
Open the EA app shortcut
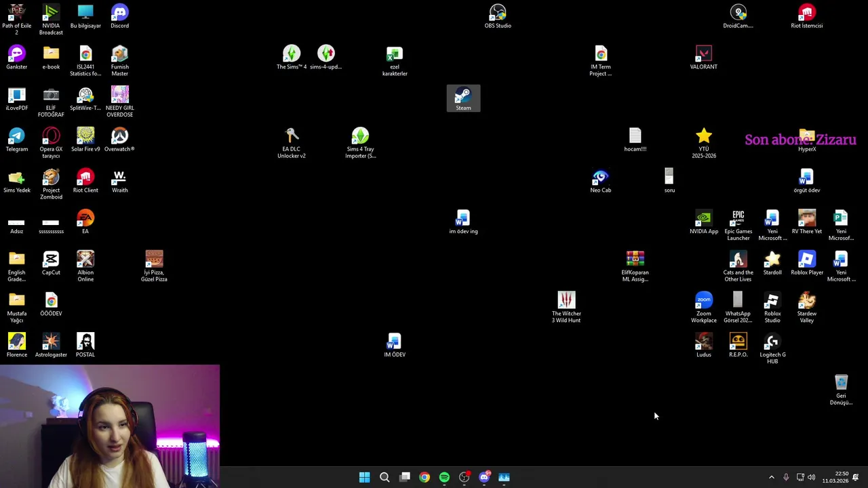point(85,222)
